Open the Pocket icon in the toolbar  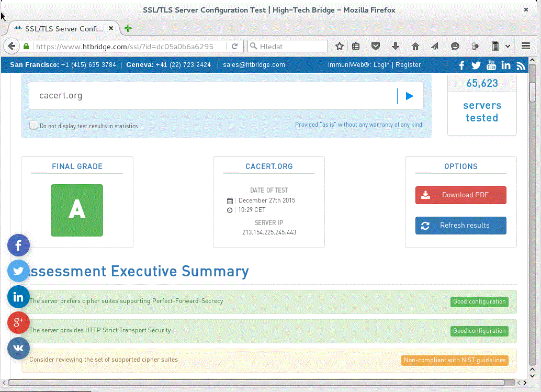click(375, 47)
